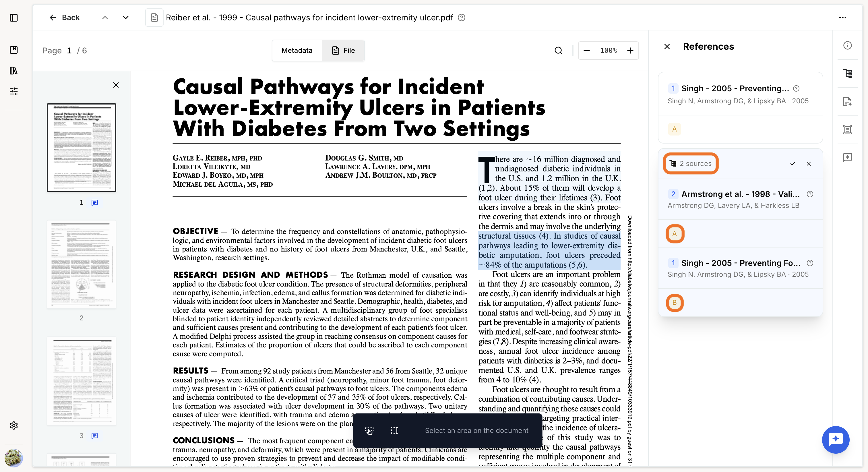This screenshot has height=472, width=868.
Task: Select page 3 thumbnail
Action: 82,381
